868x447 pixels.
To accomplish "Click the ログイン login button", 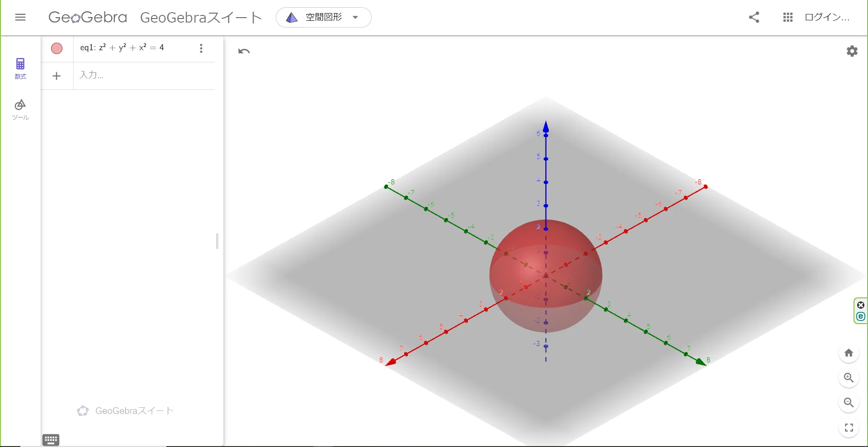I will pyautogui.click(x=826, y=17).
